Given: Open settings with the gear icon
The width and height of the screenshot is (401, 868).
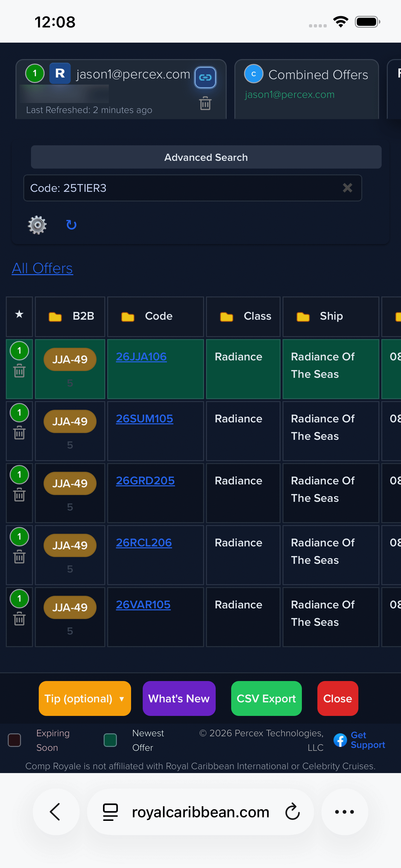Looking at the screenshot, I should 37,225.
